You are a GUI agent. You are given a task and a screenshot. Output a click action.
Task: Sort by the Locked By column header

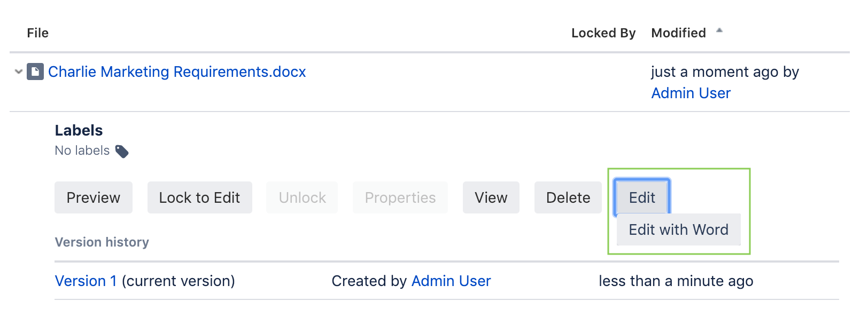603,33
